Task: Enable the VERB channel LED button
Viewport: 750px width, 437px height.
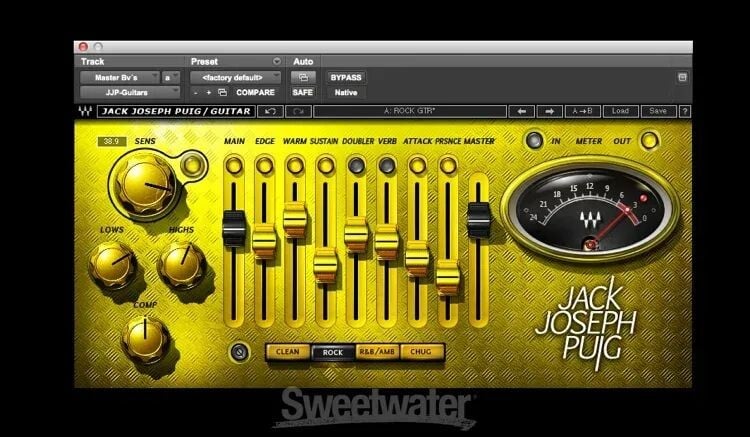Action: [387, 166]
